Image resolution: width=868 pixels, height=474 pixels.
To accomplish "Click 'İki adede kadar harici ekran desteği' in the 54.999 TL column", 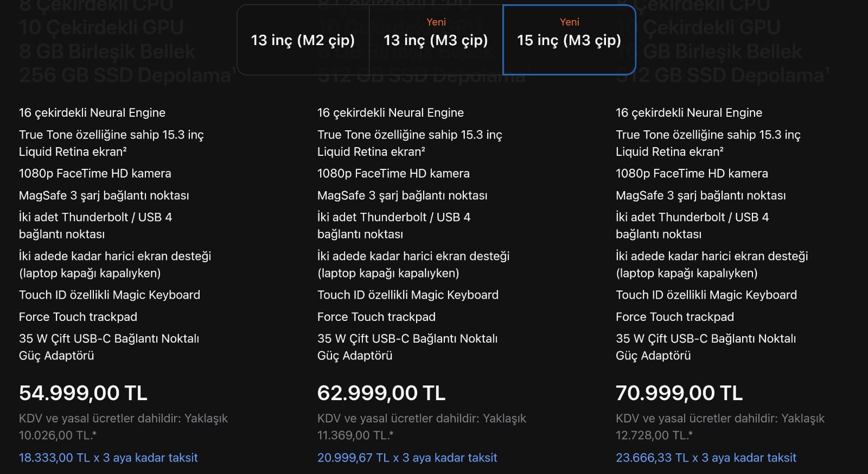I will [x=115, y=256].
